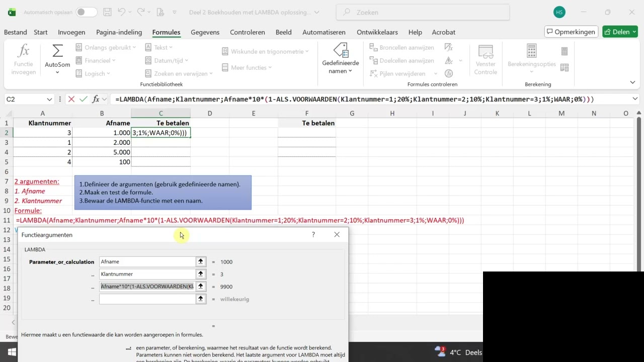Click collapse button beside Afname*10 field
644x362 pixels.
[x=201, y=287]
